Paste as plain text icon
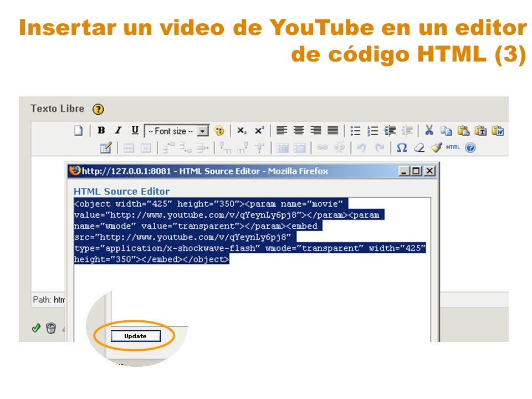 pos(480,131)
